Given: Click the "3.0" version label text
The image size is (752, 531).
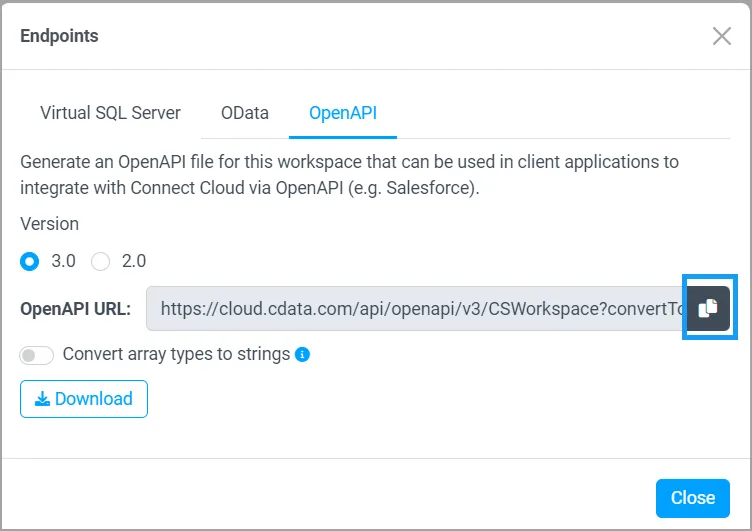Looking at the screenshot, I should 63,261.
